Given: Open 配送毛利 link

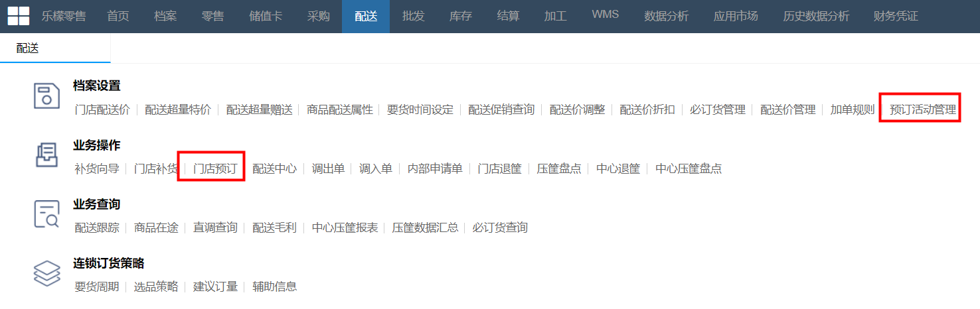Looking at the screenshot, I should [274, 228].
